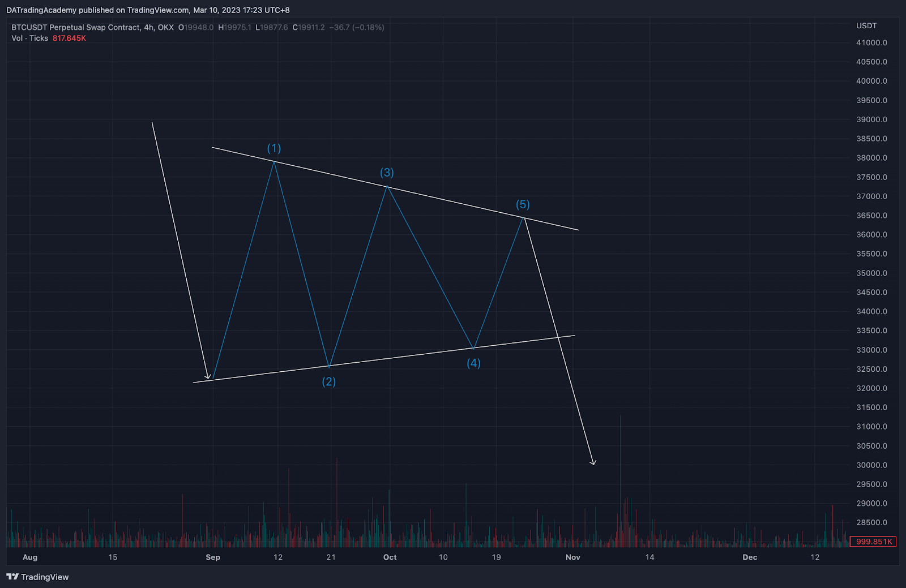Click the 41000.0 price axis label
This screenshot has height=588, width=906.
click(x=872, y=42)
